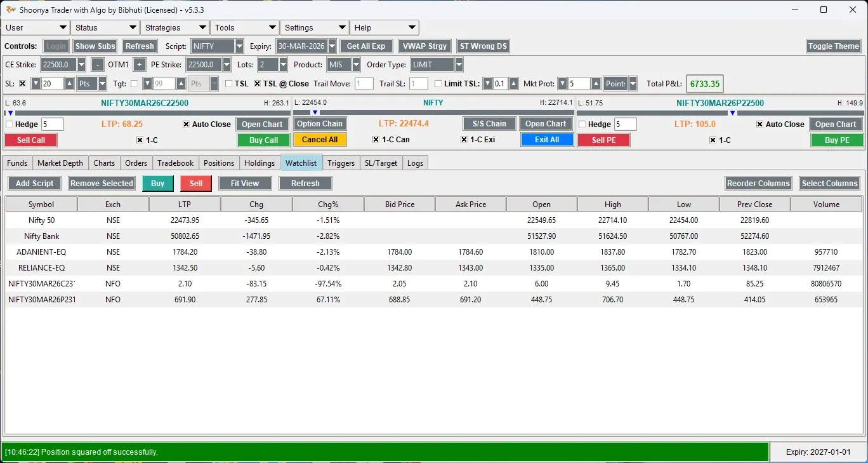Click the Toggle Theme button

coord(833,46)
